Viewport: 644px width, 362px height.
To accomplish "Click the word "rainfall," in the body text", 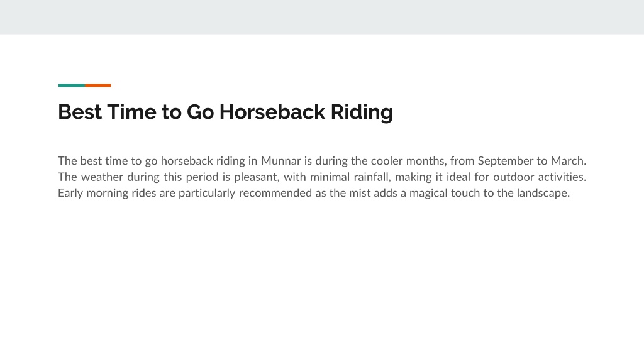I will pyautogui.click(x=372, y=177).
